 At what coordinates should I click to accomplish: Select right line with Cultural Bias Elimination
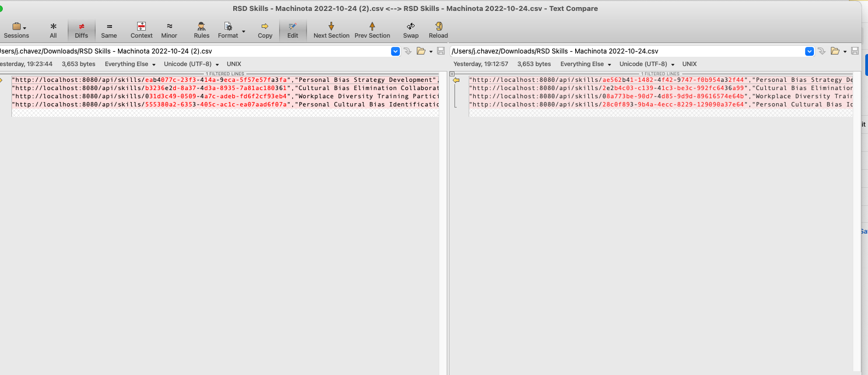pyautogui.click(x=661, y=88)
